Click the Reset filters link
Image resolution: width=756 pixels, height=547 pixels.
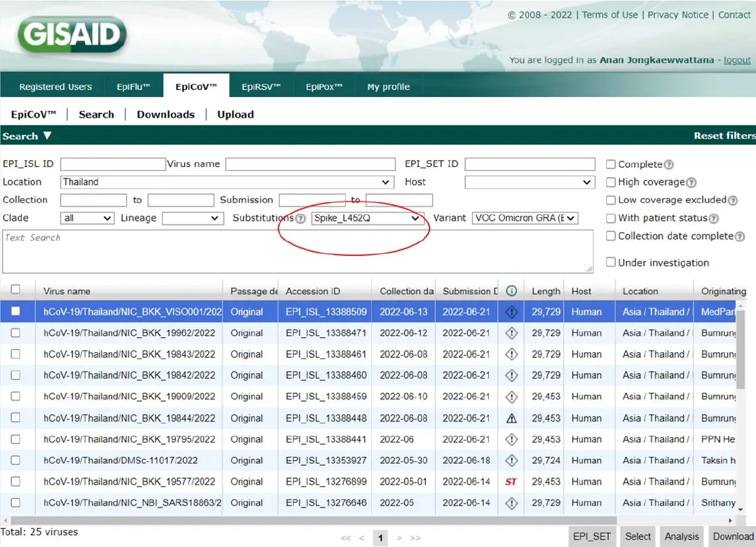point(724,135)
